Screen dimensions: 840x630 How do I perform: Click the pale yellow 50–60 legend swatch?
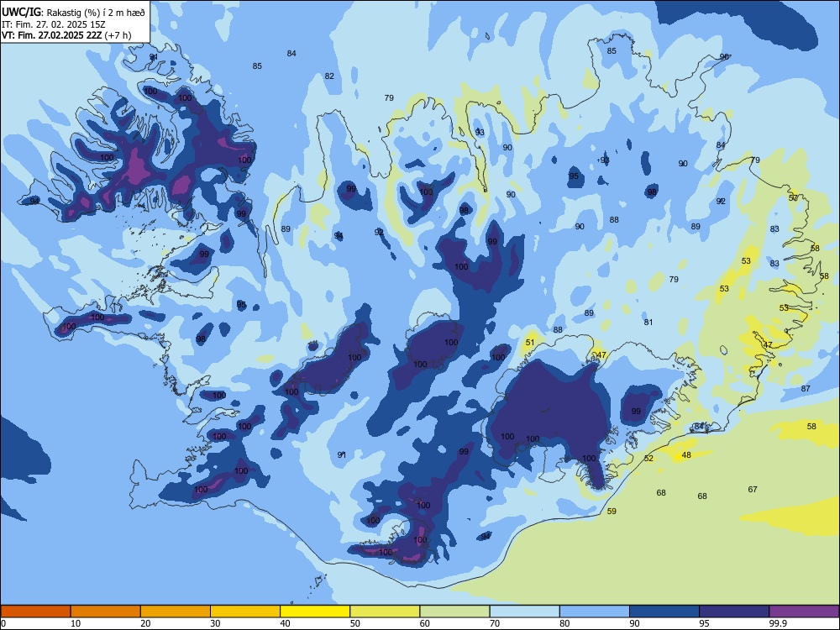click(x=385, y=612)
